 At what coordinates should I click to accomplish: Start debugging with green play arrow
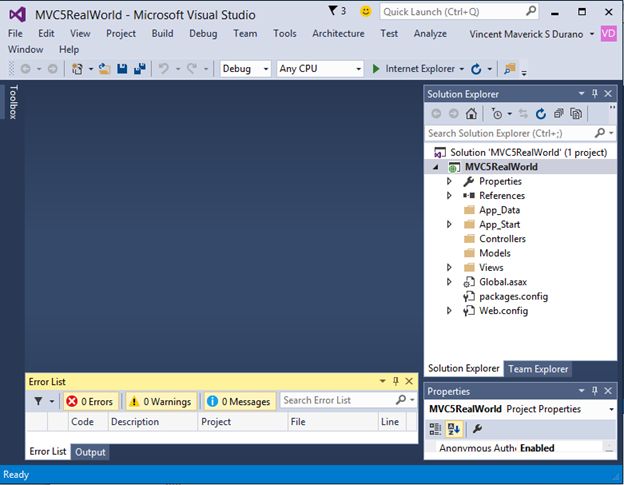tap(376, 69)
